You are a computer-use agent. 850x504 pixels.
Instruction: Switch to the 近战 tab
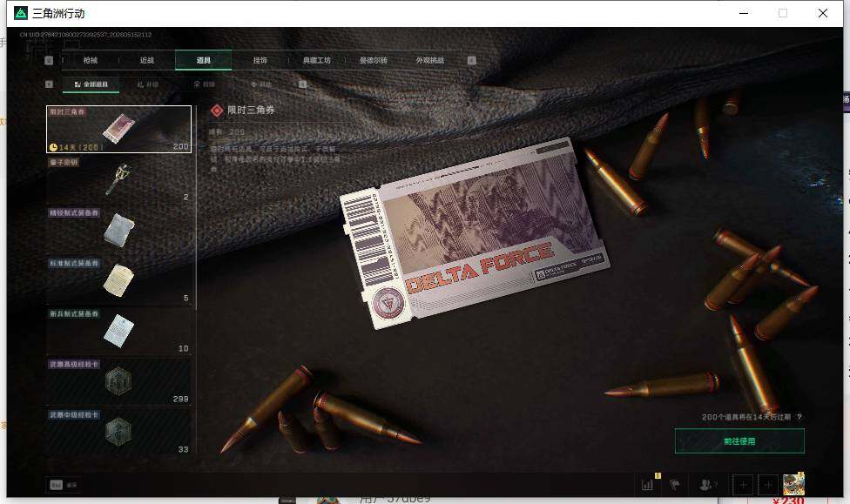pyautogui.click(x=147, y=60)
